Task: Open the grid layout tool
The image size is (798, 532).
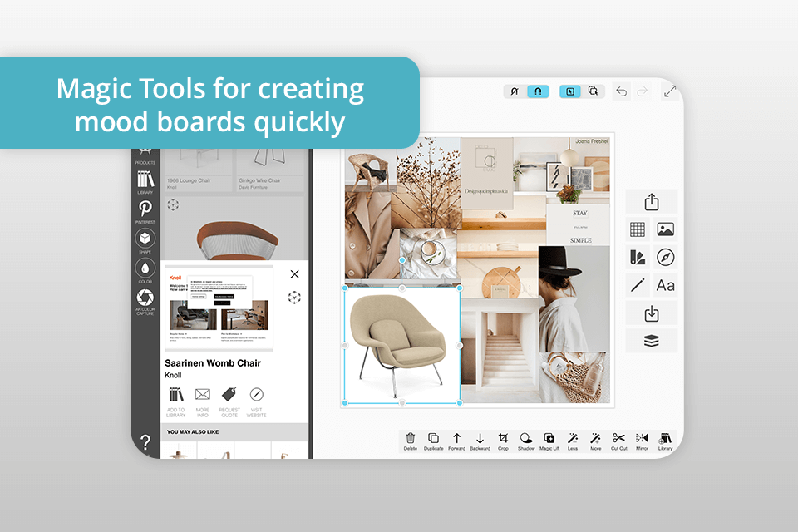Action: (638, 229)
